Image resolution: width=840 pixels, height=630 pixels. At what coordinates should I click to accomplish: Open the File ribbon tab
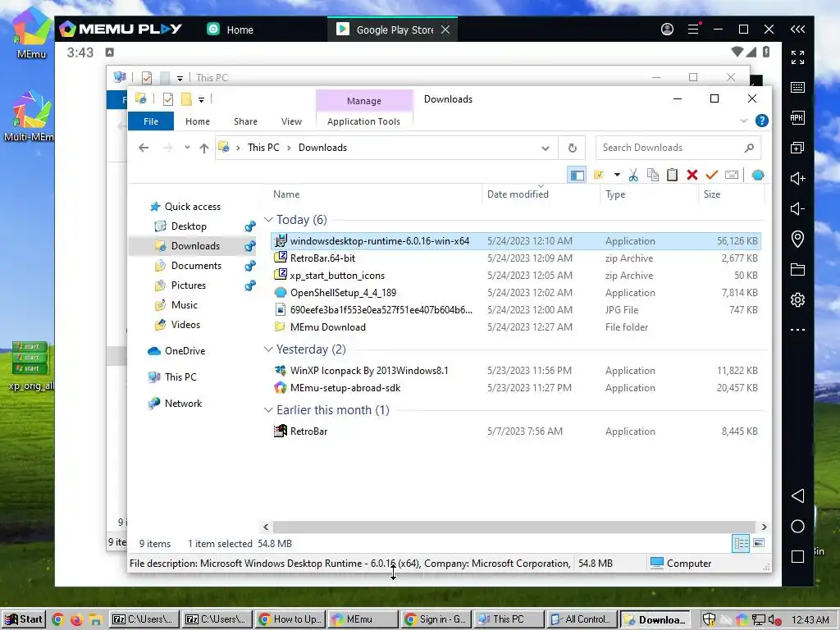[151, 121]
